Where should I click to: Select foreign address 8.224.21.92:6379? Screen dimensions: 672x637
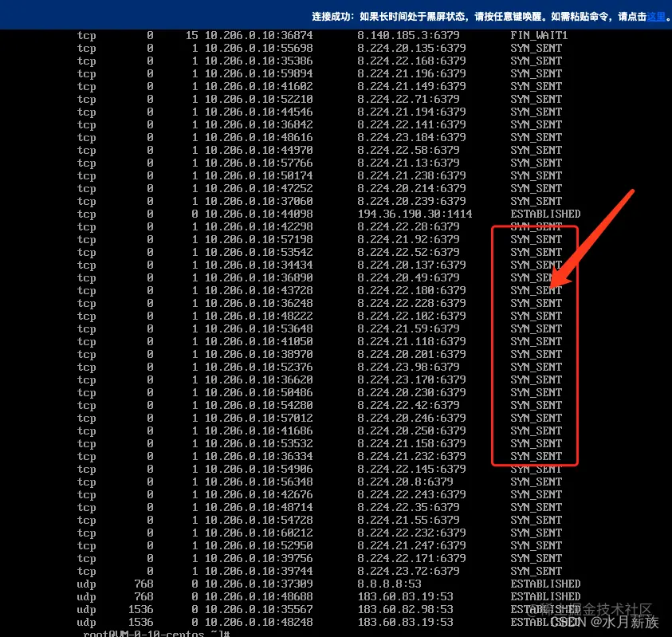coord(408,239)
